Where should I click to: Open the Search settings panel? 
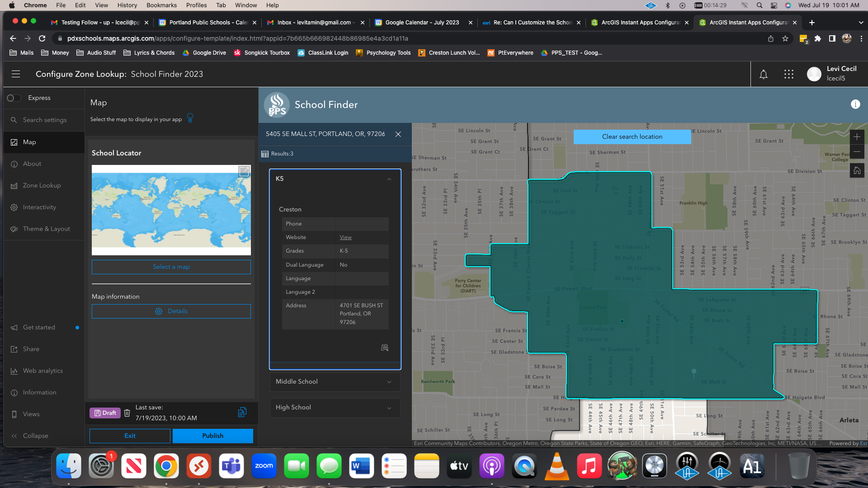(x=43, y=120)
